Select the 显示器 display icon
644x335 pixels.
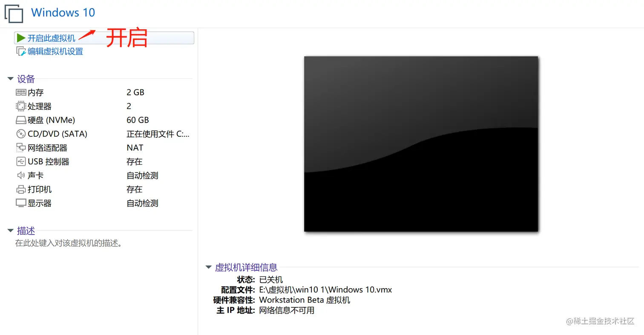click(x=21, y=203)
